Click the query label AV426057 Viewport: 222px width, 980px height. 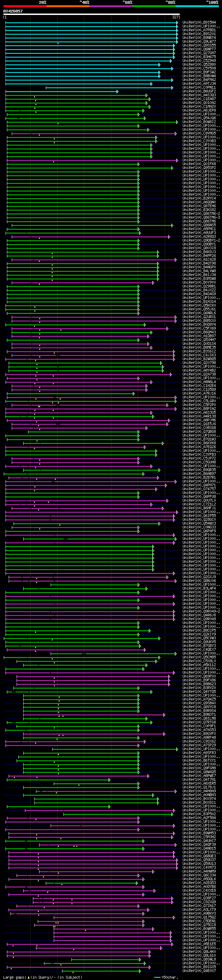click(x=13, y=11)
